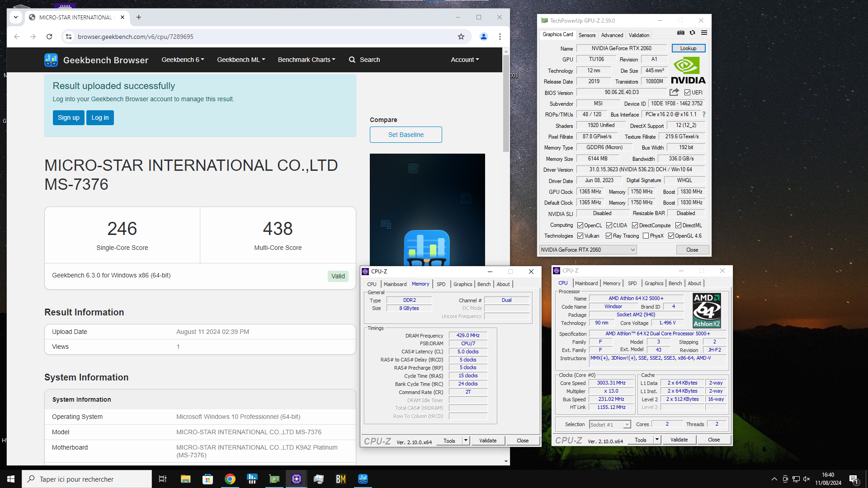The width and height of the screenshot is (868, 488).
Task: Click the BIOS version share/export icon
Action: (x=674, y=92)
